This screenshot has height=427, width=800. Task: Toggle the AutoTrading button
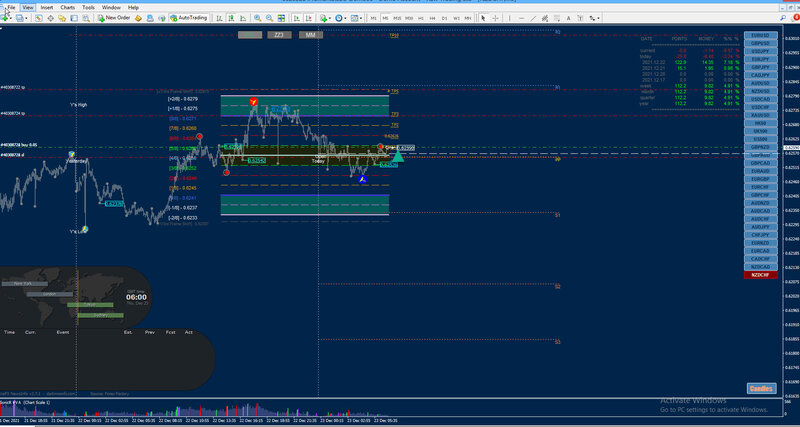click(188, 18)
